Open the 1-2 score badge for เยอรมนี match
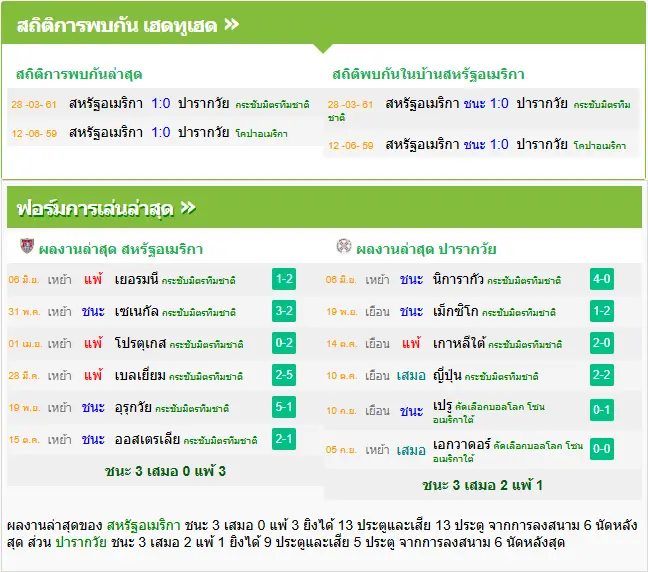Viewport: 648px width, 572px height. tap(284, 279)
